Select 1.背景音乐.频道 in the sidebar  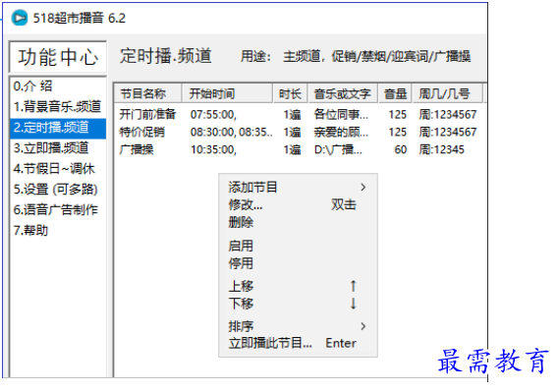tap(57, 106)
